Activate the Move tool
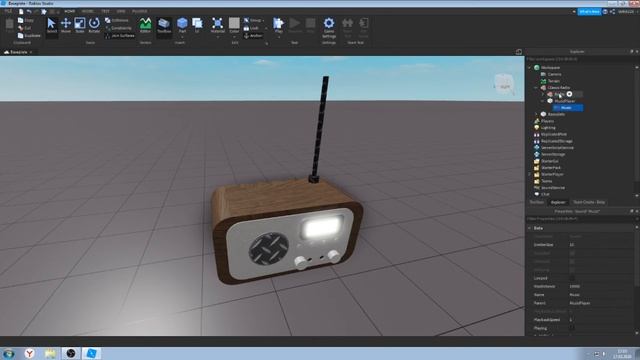The width and height of the screenshot is (640, 360). (66, 25)
